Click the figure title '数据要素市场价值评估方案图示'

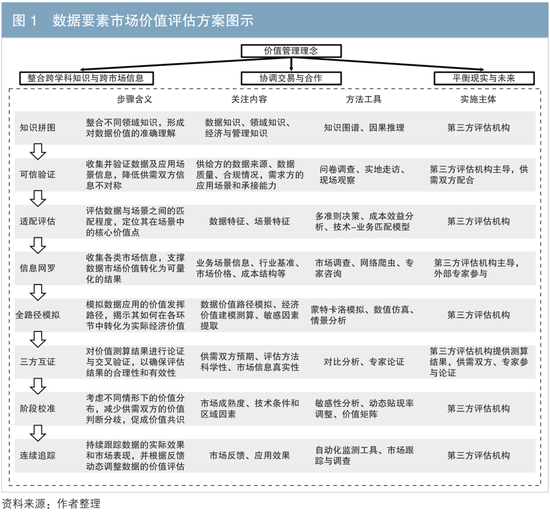153,21
